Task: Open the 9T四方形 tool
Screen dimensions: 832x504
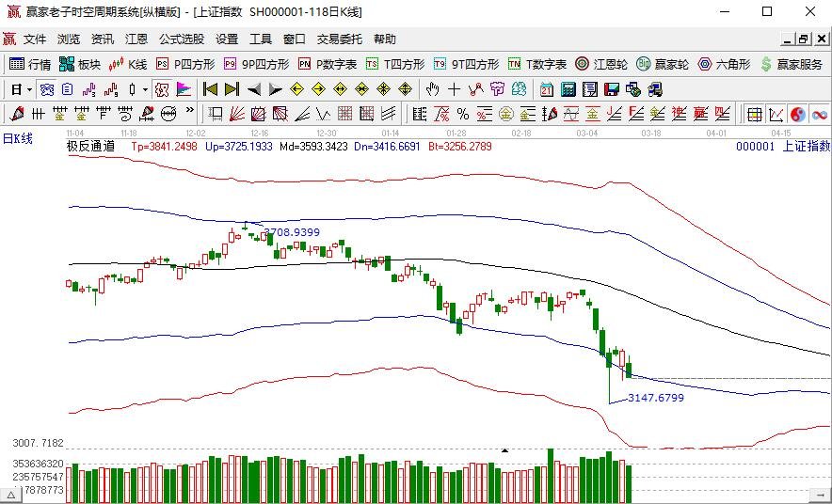Action: 467,65
